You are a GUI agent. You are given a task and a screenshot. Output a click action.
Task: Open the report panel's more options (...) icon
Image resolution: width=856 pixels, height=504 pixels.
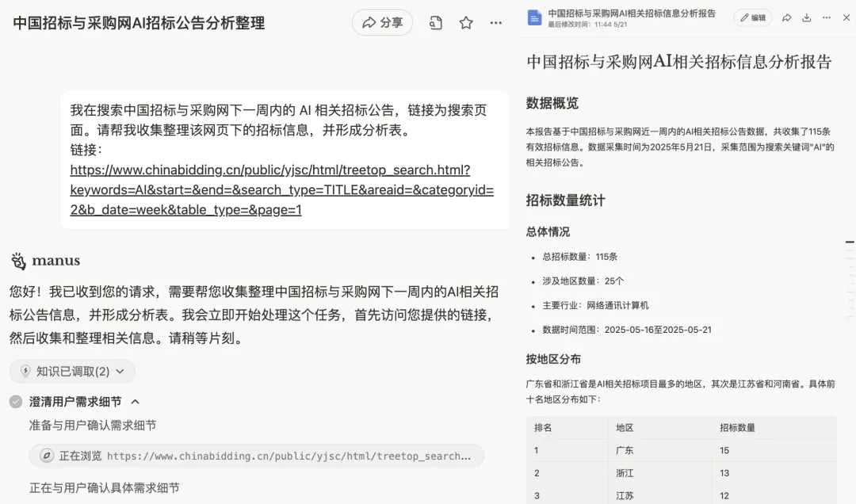pyautogui.click(x=827, y=17)
